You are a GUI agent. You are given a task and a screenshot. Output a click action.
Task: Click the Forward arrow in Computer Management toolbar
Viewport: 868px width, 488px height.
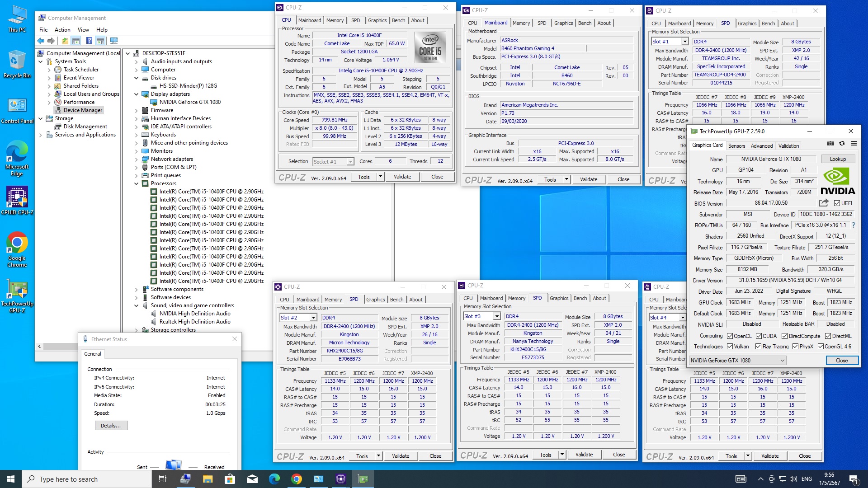51,41
